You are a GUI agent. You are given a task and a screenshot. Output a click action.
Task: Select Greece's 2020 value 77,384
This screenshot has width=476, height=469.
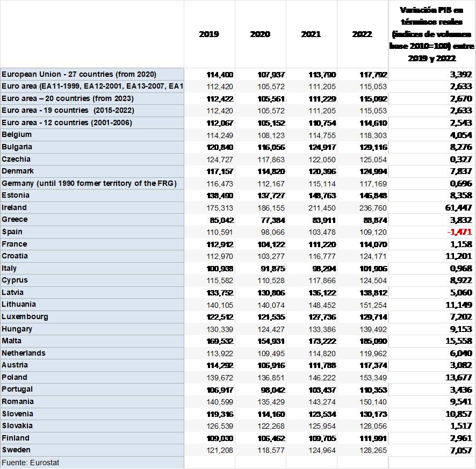(273, 220)
